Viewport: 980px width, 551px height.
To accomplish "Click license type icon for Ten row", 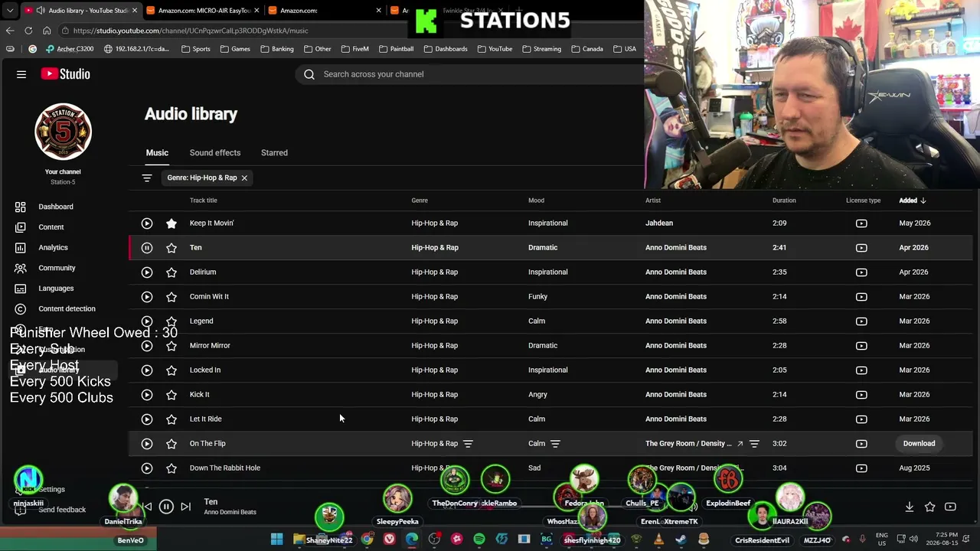I will click(x=861, y=248).
